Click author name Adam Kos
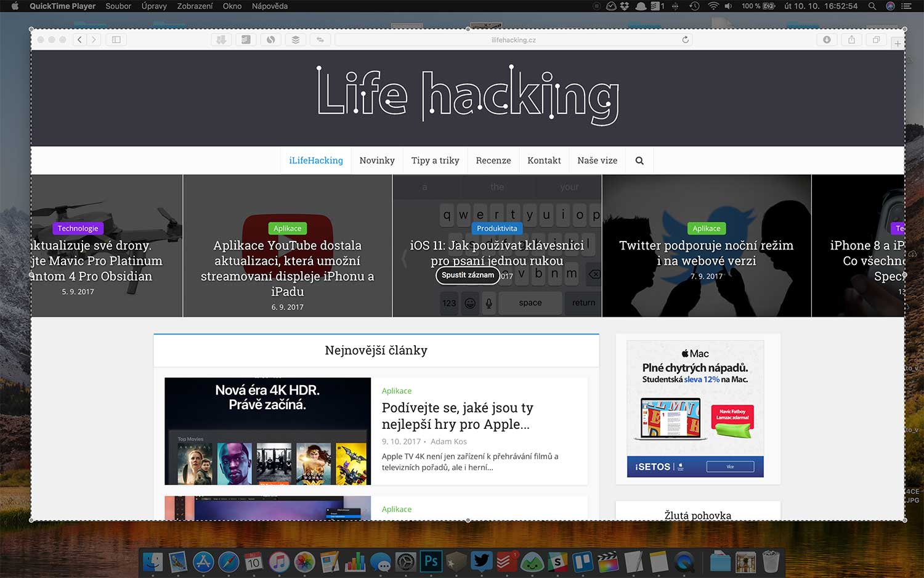The height and width of the screenshot is (578, 924). coord(448,442)
